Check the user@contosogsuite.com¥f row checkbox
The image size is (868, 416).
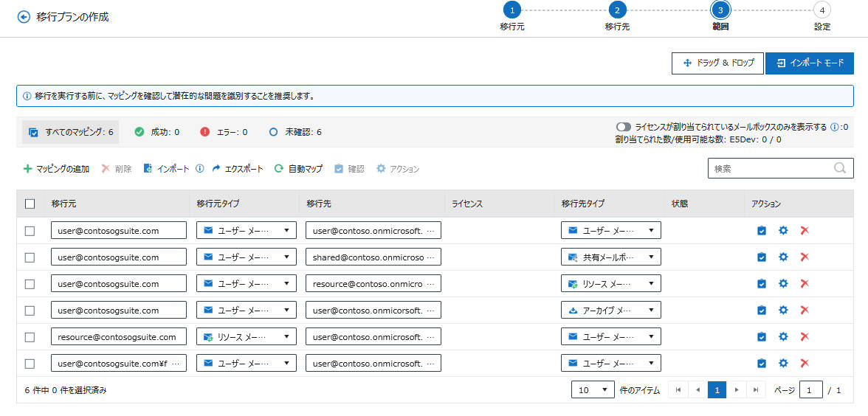[30, 364]
